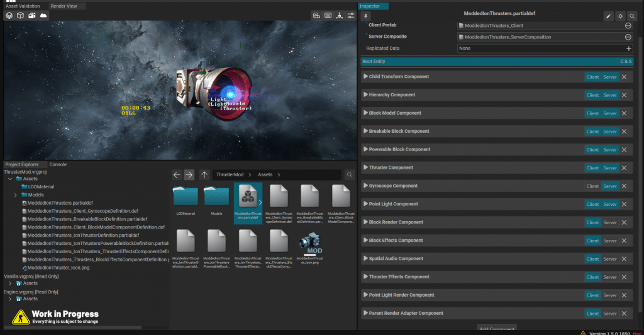Remove the Hierarchy Component with X
The height and width of the screenshot is (335, 644).
625,95
